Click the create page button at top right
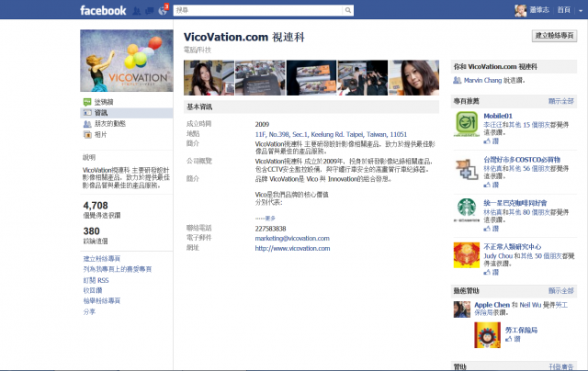Image resolution: width=588 pixels, height=371 pixels. 554,36
